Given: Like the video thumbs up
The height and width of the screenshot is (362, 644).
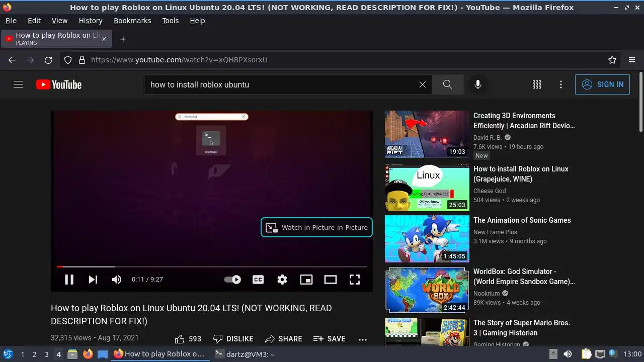Looking at the screenshot, I should point(188,339).
